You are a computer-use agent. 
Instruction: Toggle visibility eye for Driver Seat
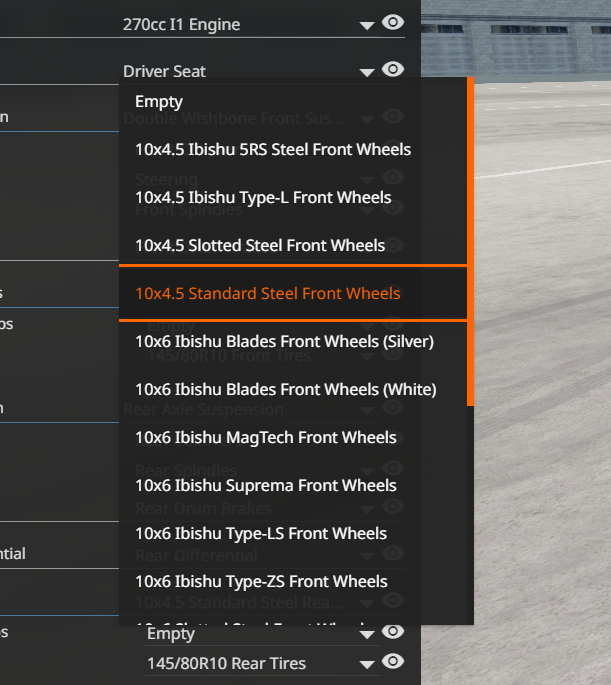pos(393,69)
